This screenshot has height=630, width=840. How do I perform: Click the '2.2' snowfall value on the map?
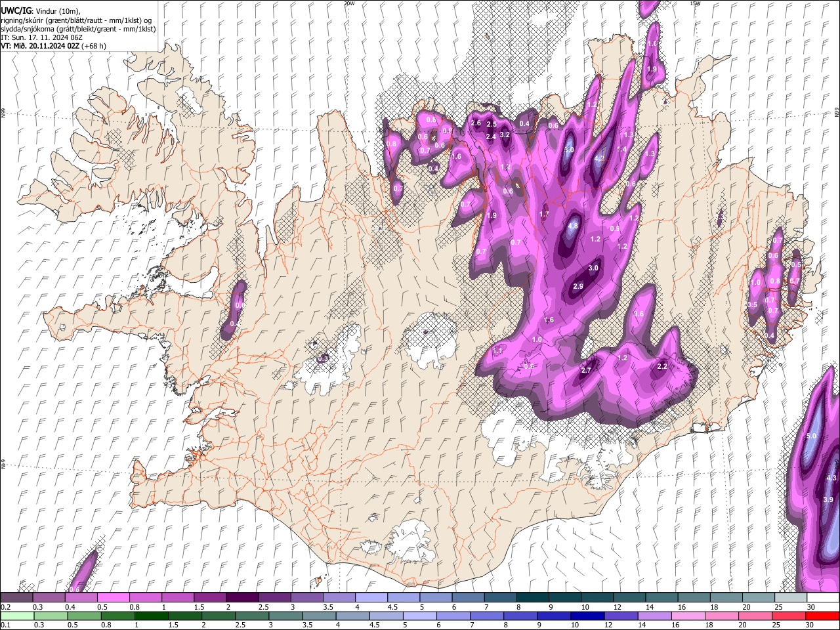click(662, 366)
